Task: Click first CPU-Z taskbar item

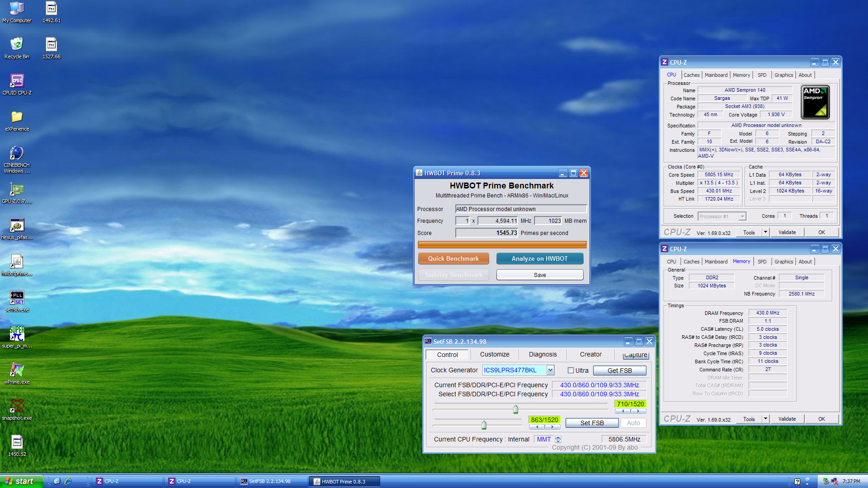Action: click(127, 481)
